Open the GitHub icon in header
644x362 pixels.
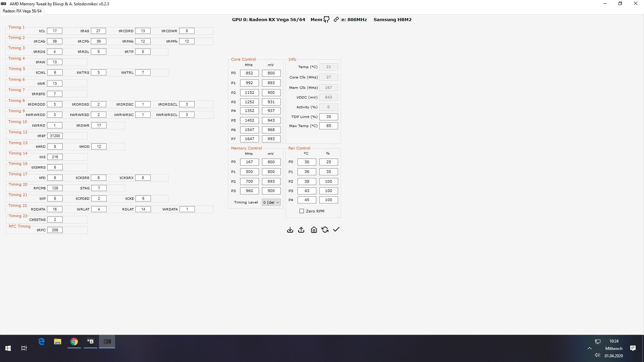[326, 19]
